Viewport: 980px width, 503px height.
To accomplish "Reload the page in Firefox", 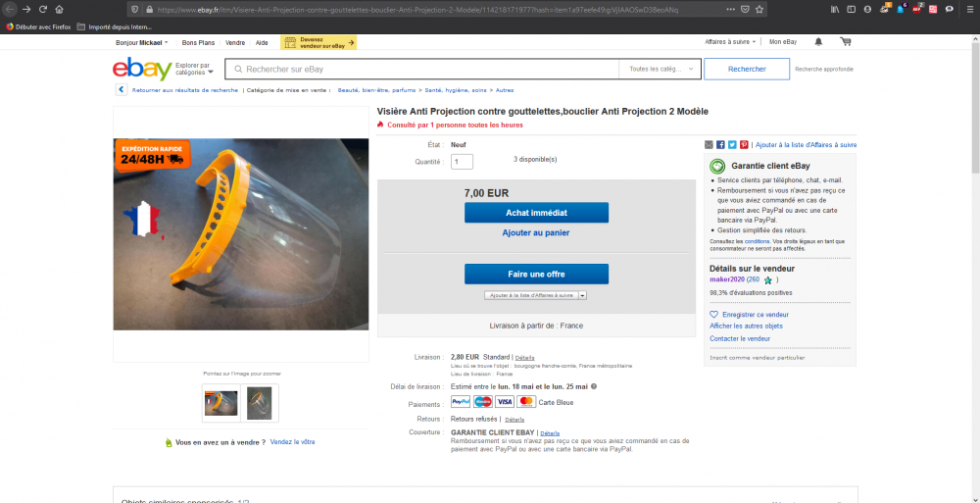I will (44, 9).
